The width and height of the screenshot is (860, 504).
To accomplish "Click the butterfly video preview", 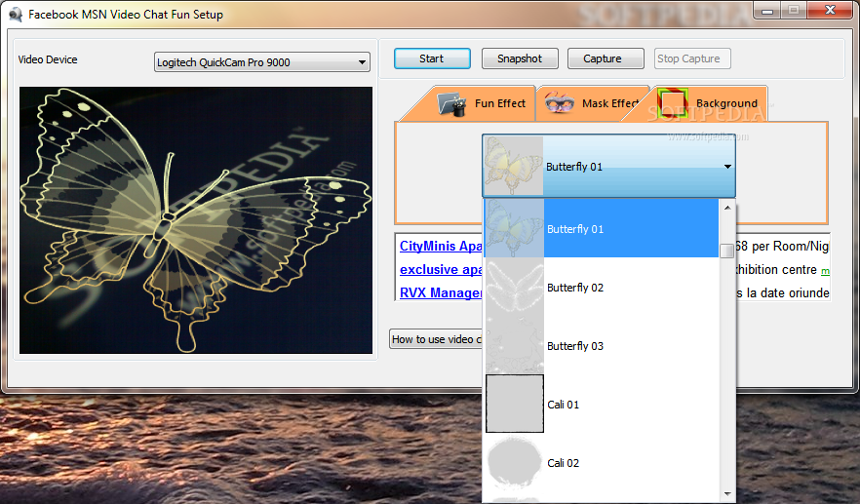I will pos(196,220).
